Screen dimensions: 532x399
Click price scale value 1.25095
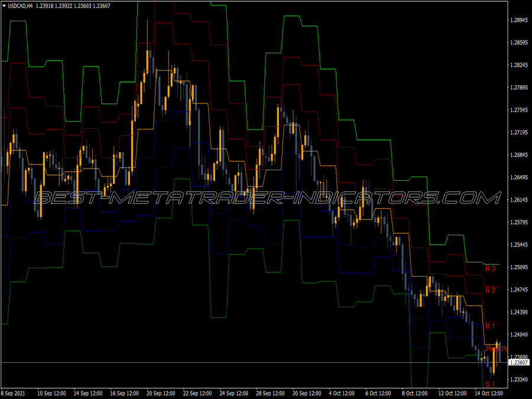click(x=519, y=267)
